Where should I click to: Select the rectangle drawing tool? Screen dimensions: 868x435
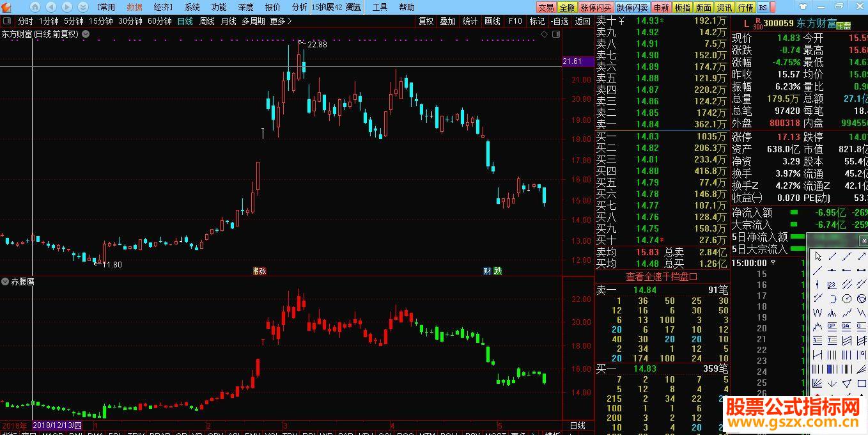(861, 383)
